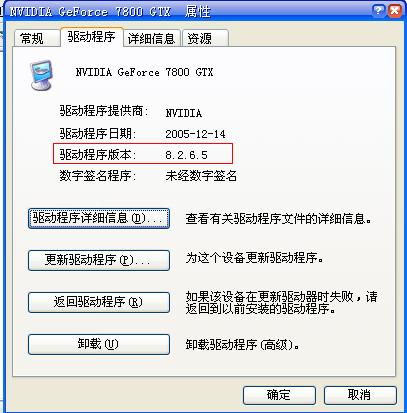Click 更新驱动程序 (P) button
Image resolution: width=407 pixels, height=413 pixels.
(x=99, y=260)
